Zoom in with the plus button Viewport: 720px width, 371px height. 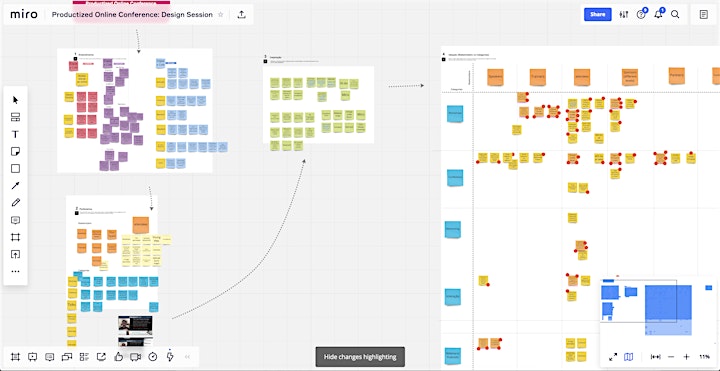[686, 357]
